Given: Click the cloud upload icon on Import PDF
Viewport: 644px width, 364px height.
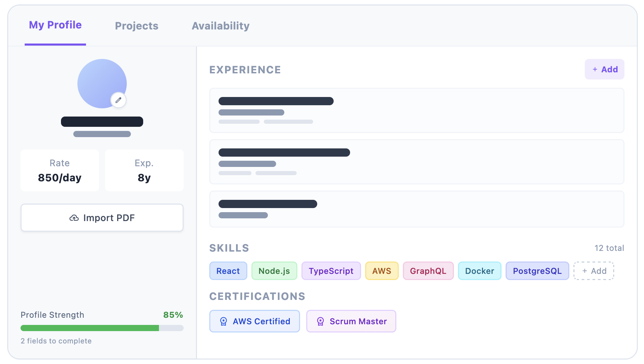Looking at the screenshot, I should tap(74, 218).
